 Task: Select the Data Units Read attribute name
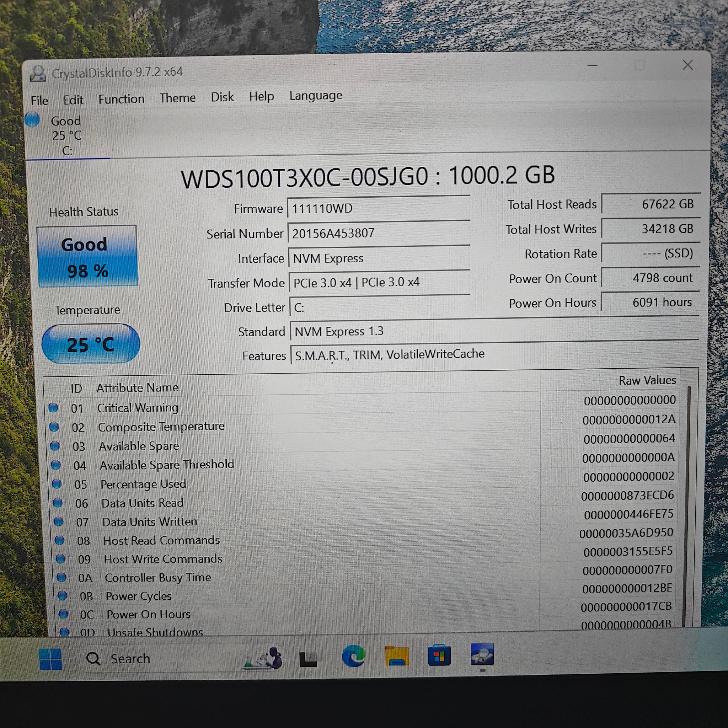click(x=143, y=503)
